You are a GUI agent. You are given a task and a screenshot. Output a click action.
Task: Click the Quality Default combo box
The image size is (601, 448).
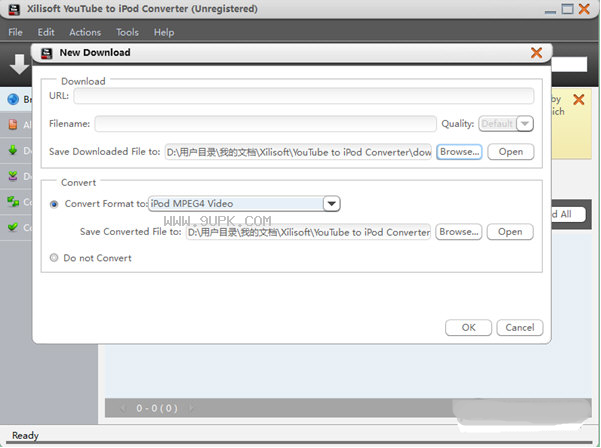506,123
